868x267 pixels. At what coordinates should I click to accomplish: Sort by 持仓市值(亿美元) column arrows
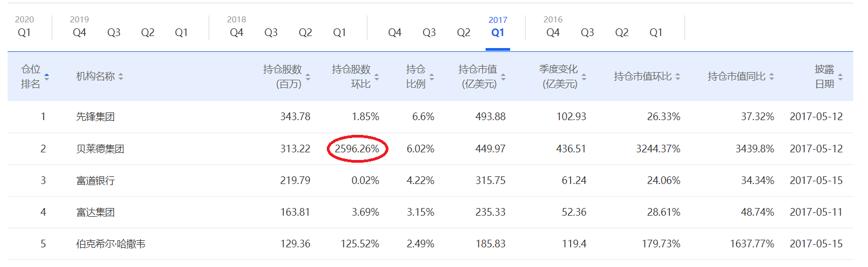pyautogui.click(x=503, y=77)
